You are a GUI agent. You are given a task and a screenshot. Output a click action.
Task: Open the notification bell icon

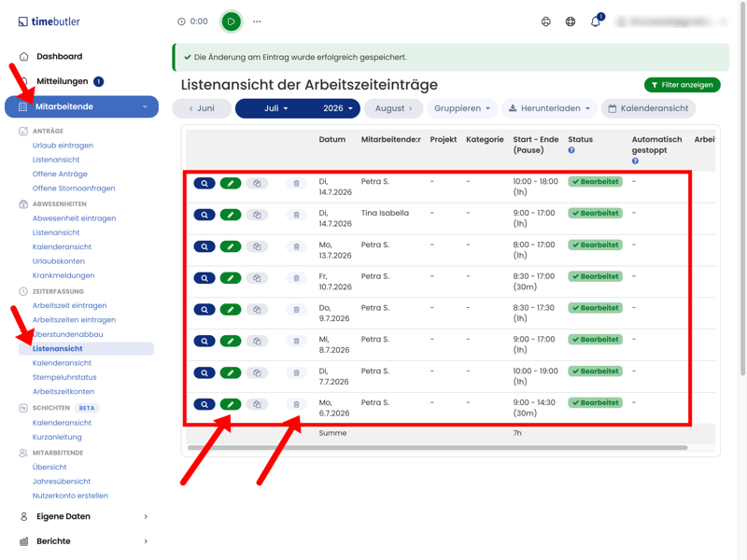click(x=596, y=21)
